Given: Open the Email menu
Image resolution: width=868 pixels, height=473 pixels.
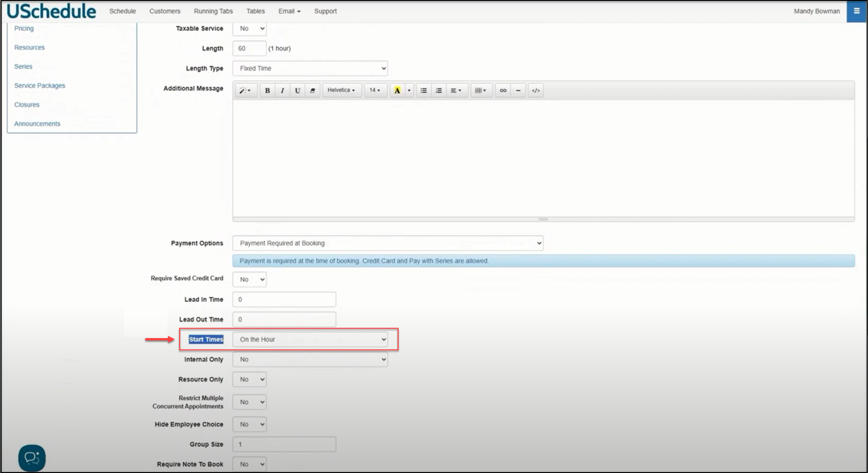Looking at the screenshot, I should click(x=289, y=11).
